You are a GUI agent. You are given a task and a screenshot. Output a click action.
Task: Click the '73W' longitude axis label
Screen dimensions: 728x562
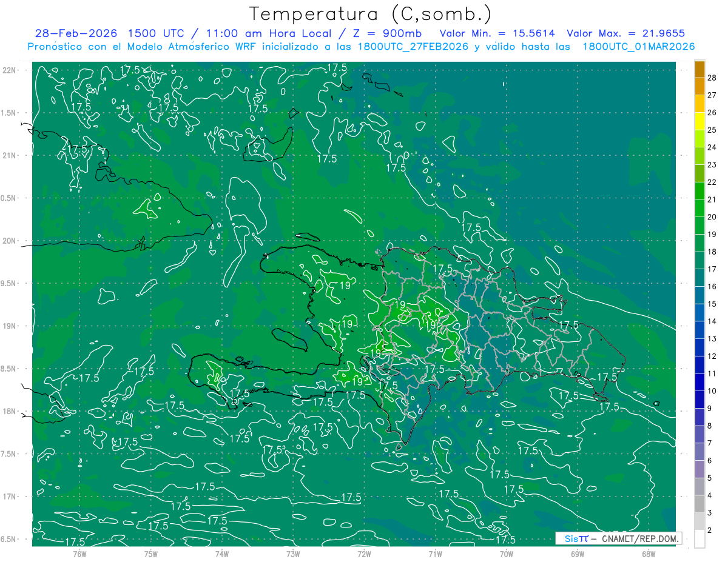(x=293, y=554)
